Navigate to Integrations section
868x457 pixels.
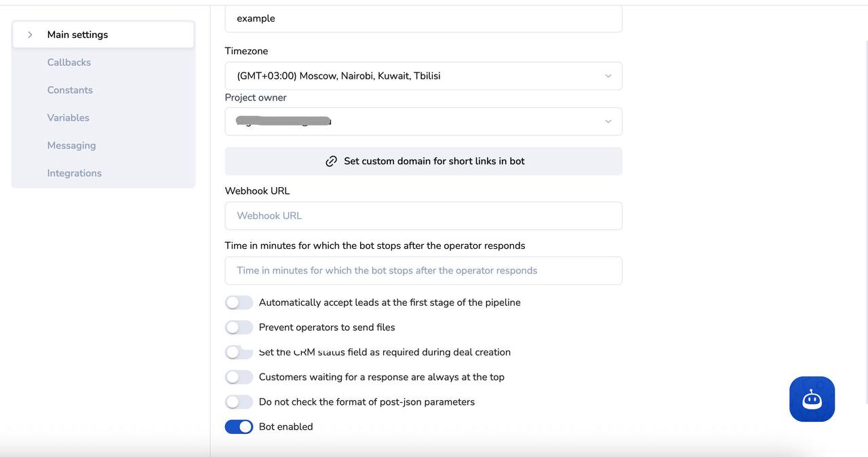[75, 174]
